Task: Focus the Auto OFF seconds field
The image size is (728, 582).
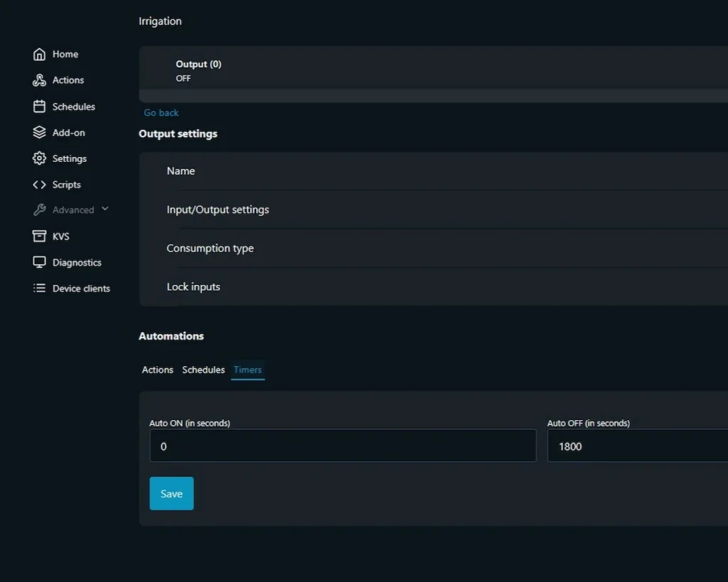Action: point(638,446)
